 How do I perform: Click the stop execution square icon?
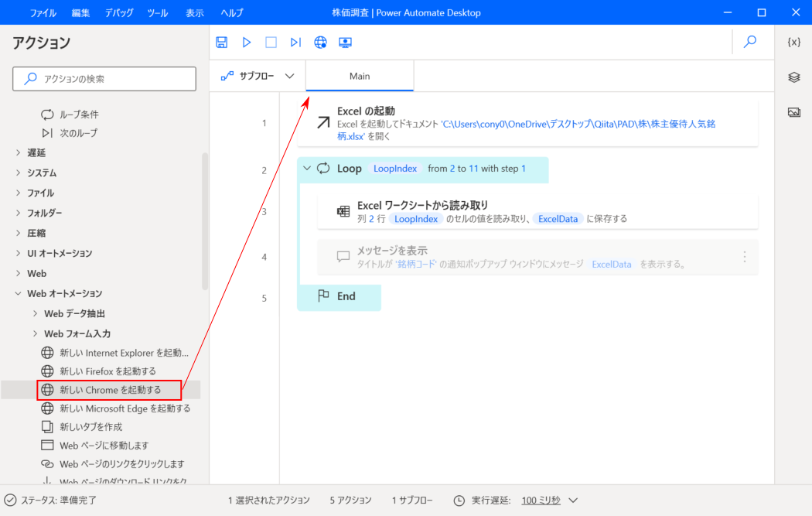(271, 42)
